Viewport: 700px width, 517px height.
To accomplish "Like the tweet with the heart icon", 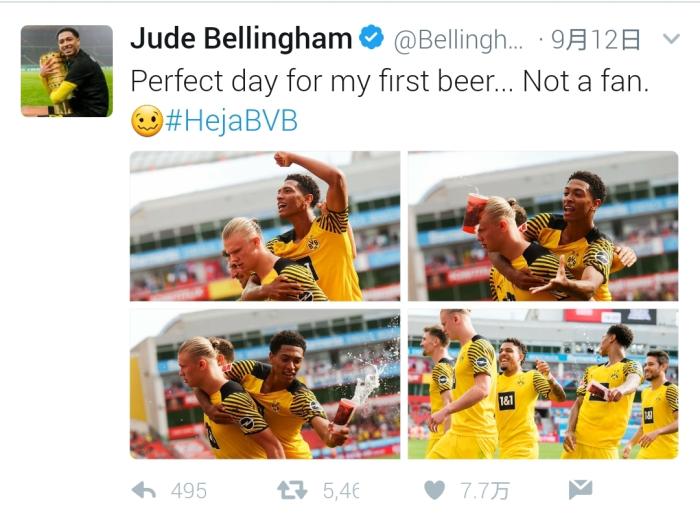I will tap(434, 490).
